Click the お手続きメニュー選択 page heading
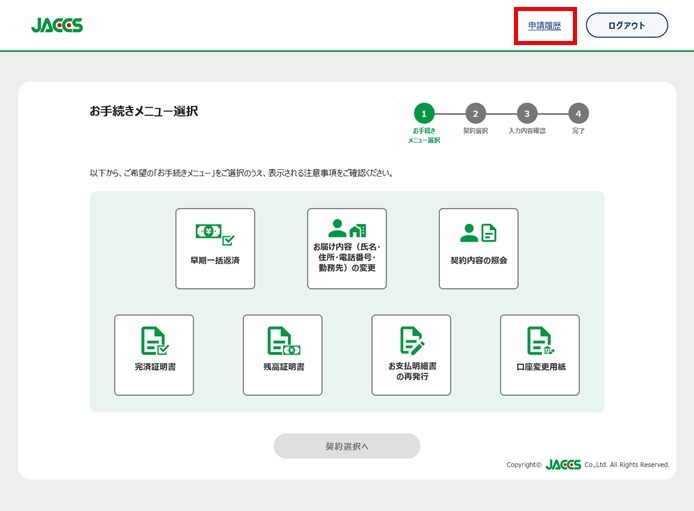 point(144,112)
